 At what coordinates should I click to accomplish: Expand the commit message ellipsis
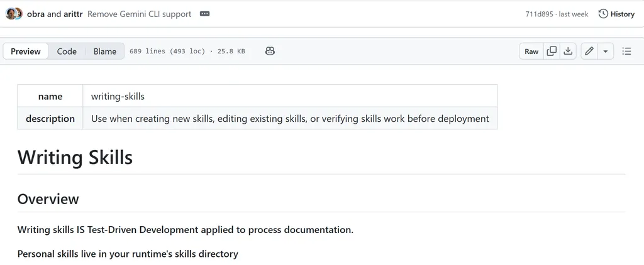pos(204,14)
